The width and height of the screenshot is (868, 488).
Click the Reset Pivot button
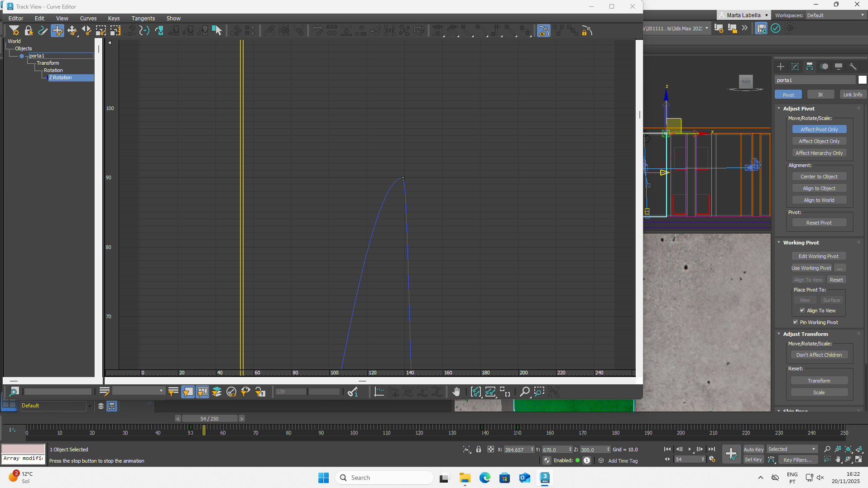[819, 223]
